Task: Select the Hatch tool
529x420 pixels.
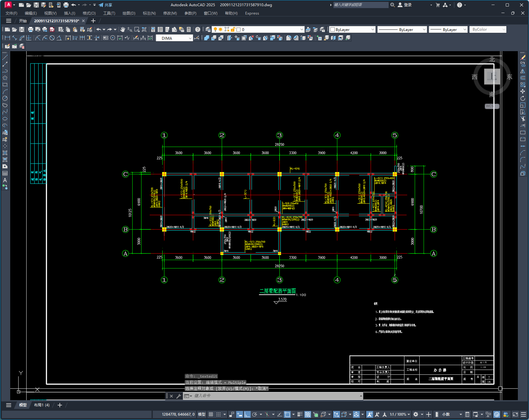Action: [x=5, y=153]
